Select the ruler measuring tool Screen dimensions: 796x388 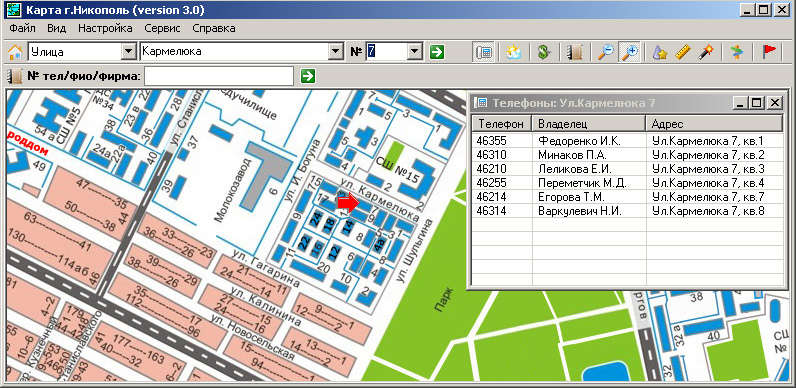[683, 52]
